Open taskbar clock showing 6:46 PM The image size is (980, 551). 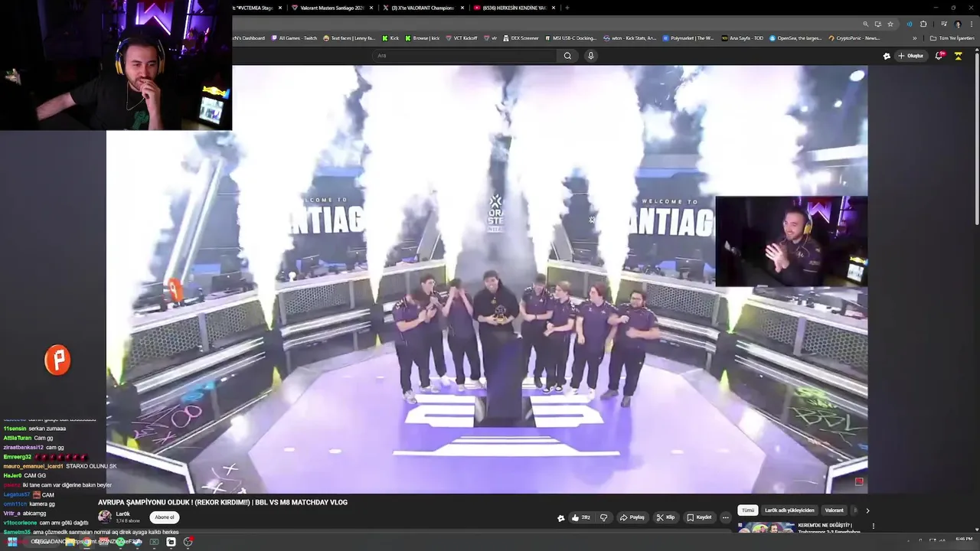click(964, 540)
